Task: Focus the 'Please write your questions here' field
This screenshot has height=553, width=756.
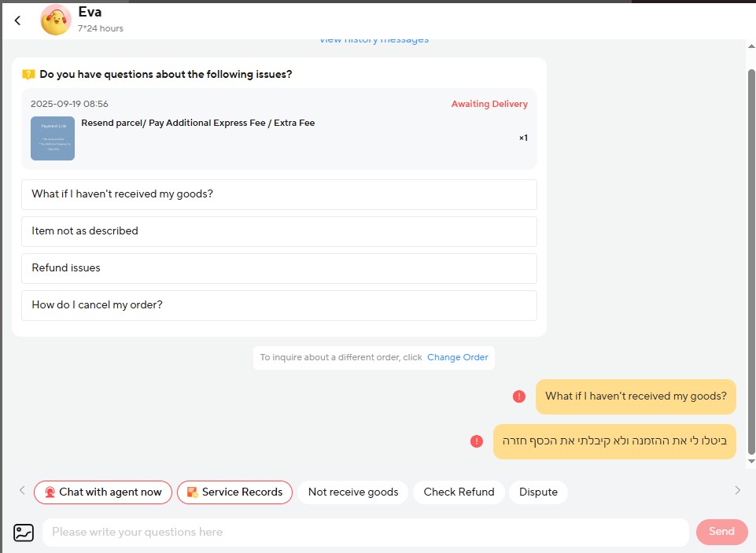Action: click(365, 533)
